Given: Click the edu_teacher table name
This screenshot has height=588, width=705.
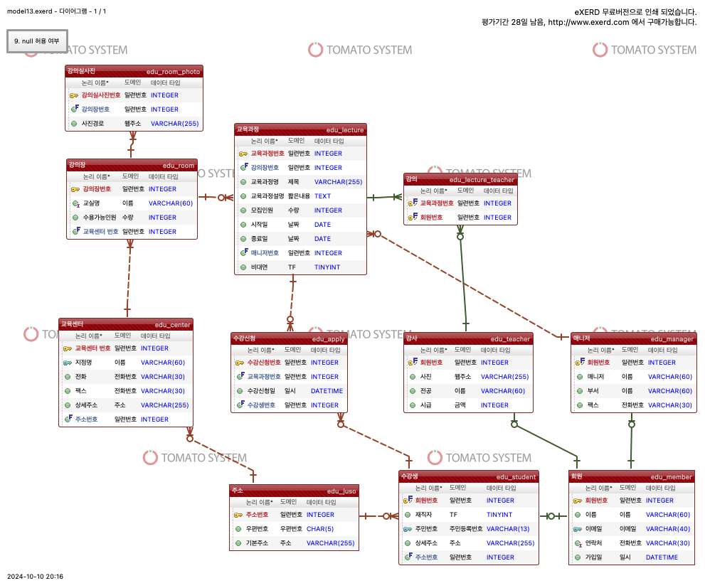Looking at the screenshot, I should [x=510, y=339].
